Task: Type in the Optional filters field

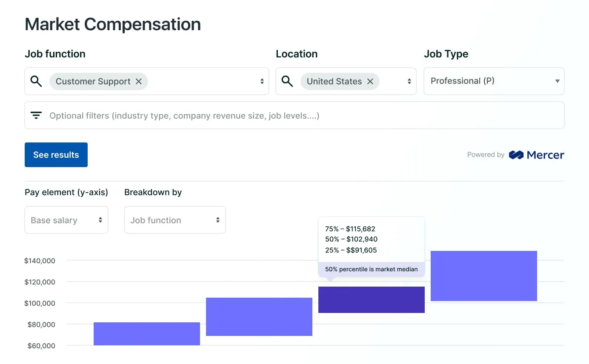Action: point(298,116)
